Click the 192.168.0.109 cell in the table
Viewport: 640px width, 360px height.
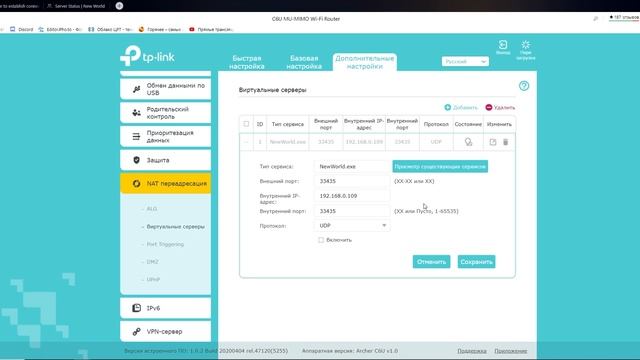[x=364, y=142]
